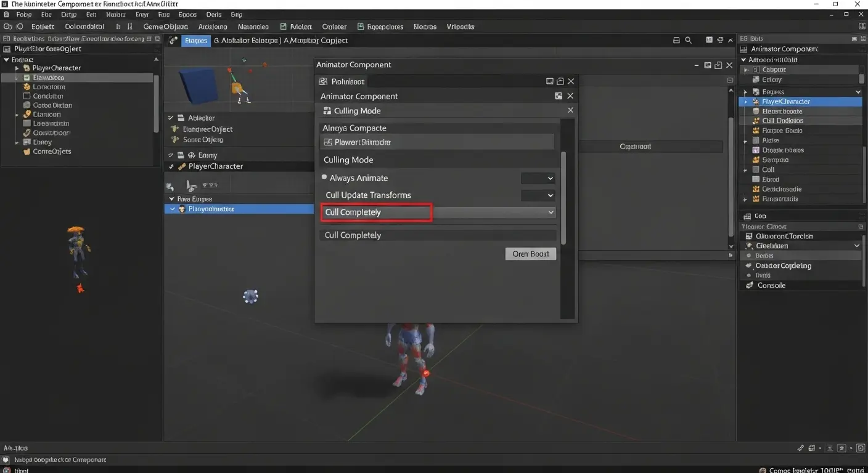Viewport: 868px width, 473px height.
Task: Toggle the Enemy component checkbox
Action: point(171,155)
